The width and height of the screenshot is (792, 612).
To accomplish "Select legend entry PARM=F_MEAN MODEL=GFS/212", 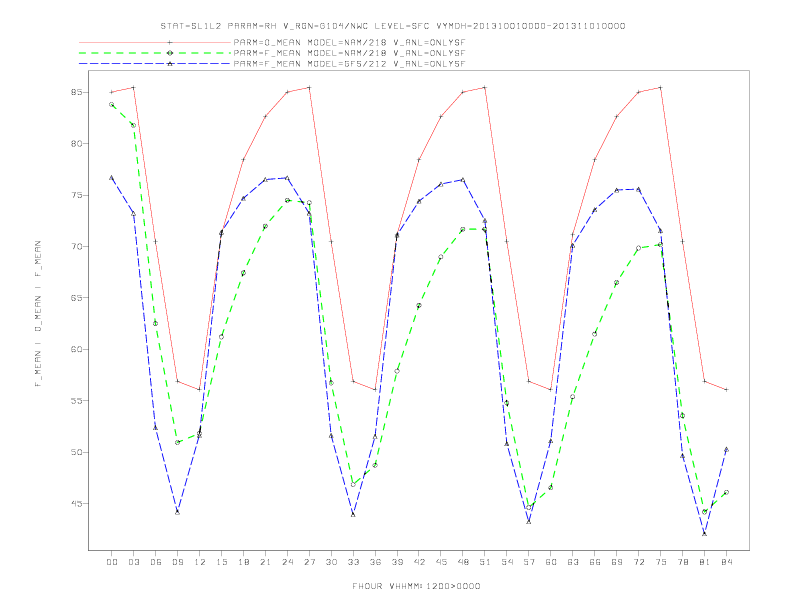I will [x=349, y=64].
